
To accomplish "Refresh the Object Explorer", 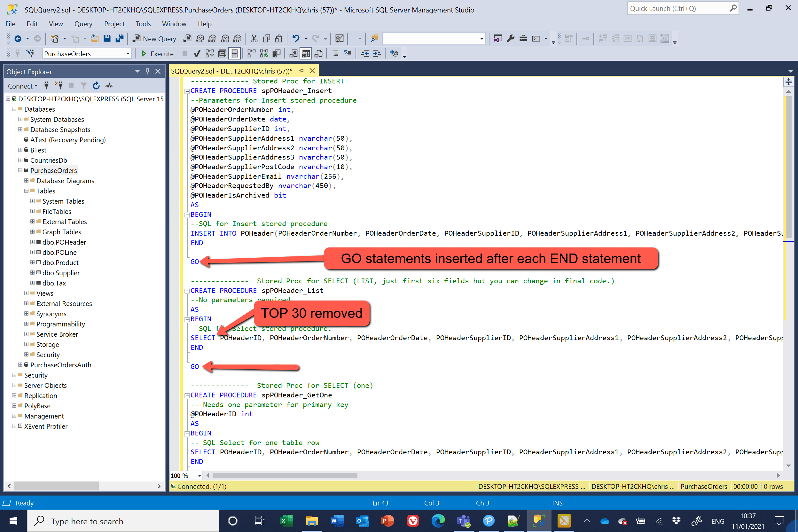I will (96, 85).
